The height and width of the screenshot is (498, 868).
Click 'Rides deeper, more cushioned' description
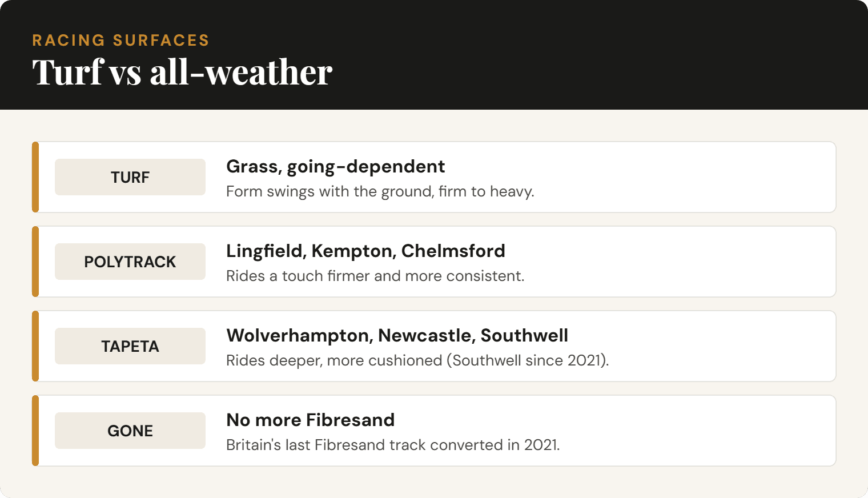(417, 360)
